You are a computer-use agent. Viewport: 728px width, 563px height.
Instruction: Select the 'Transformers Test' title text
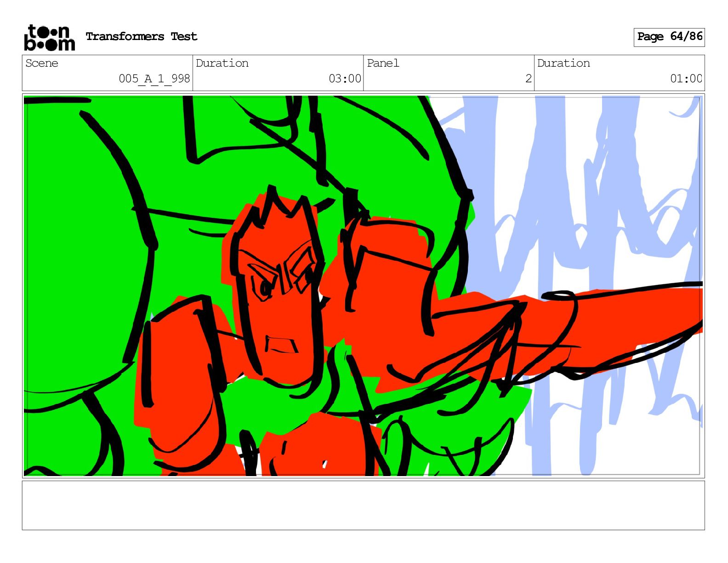coord(142,36)
